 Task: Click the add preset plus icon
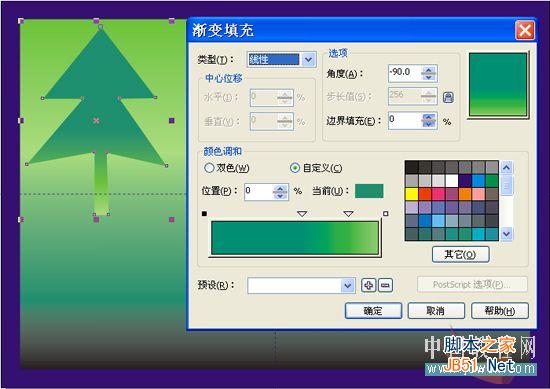click(x=368, y=285)
